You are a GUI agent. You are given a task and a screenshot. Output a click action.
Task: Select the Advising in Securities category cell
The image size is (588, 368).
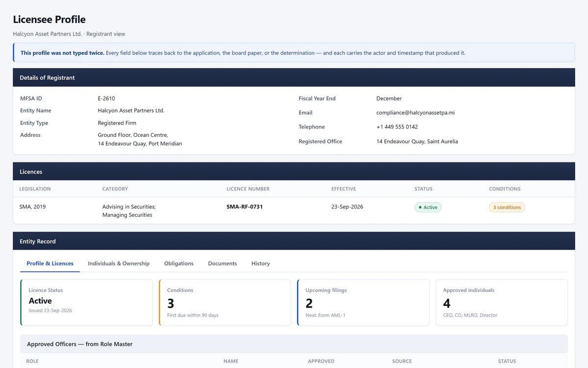click(129, 211)
